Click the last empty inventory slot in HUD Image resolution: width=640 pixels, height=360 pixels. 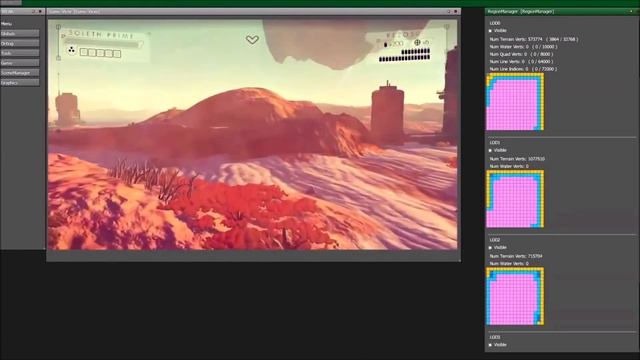coord(117,53)
